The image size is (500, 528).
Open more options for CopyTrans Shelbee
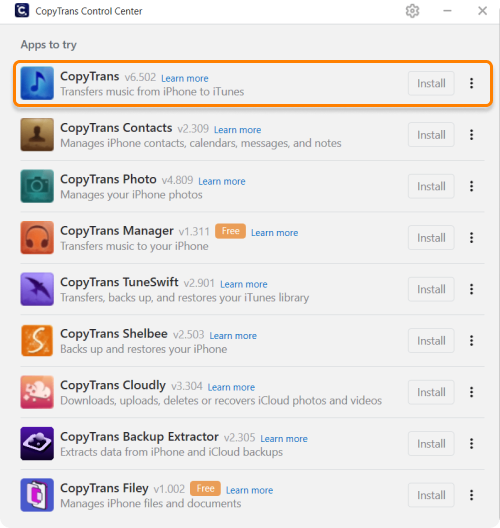[471, 341]
